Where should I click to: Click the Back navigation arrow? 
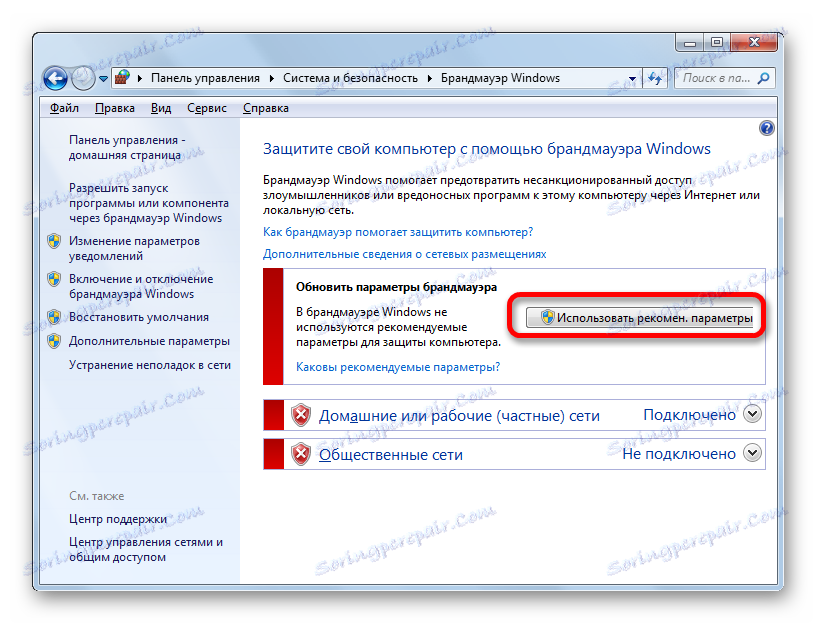(x=55, y=79)
